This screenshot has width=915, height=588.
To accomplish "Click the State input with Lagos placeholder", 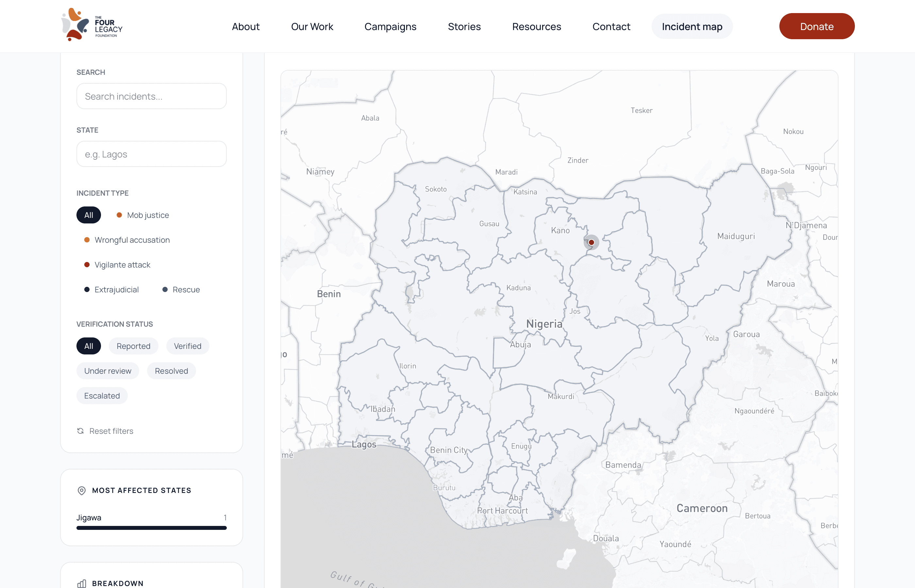I will click(152, 154).
